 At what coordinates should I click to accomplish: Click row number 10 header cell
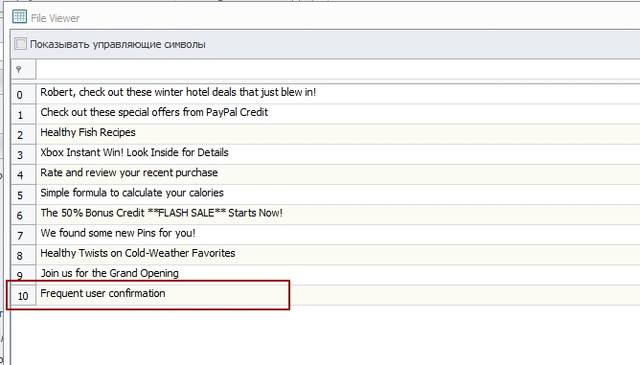(x=23, y=295)
